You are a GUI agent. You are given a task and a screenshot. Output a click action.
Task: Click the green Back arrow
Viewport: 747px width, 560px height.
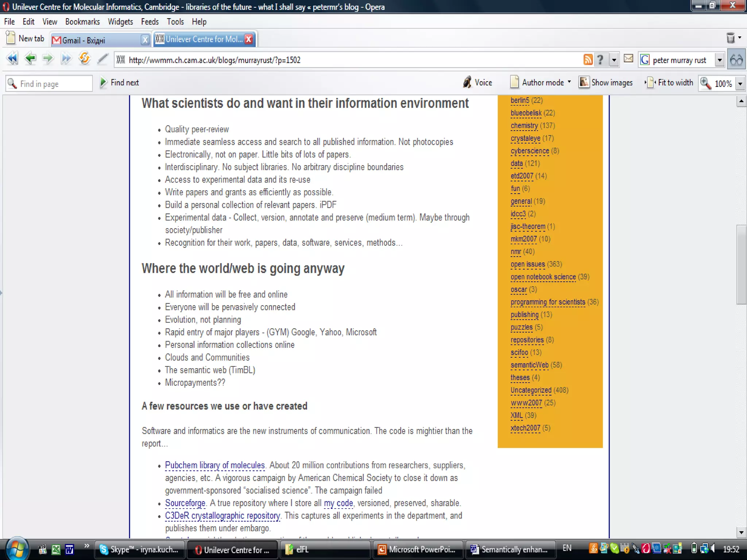(x=30, y=58)
